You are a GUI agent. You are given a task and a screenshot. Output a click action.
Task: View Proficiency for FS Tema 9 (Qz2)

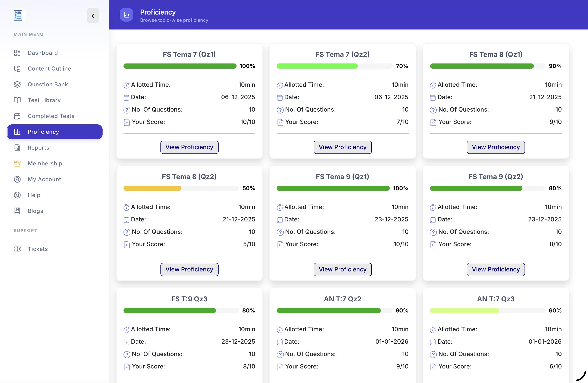coord(496,269)
